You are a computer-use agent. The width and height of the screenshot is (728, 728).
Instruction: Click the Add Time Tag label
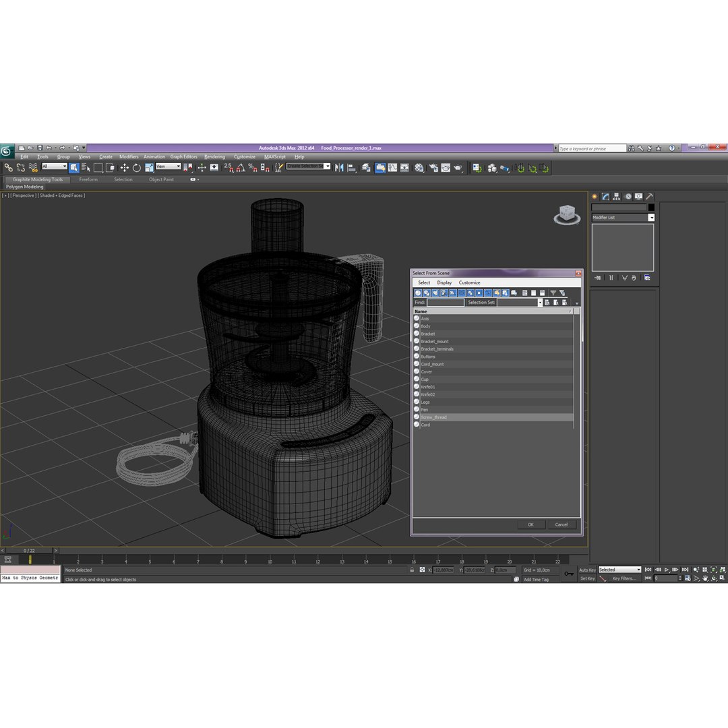537,580
